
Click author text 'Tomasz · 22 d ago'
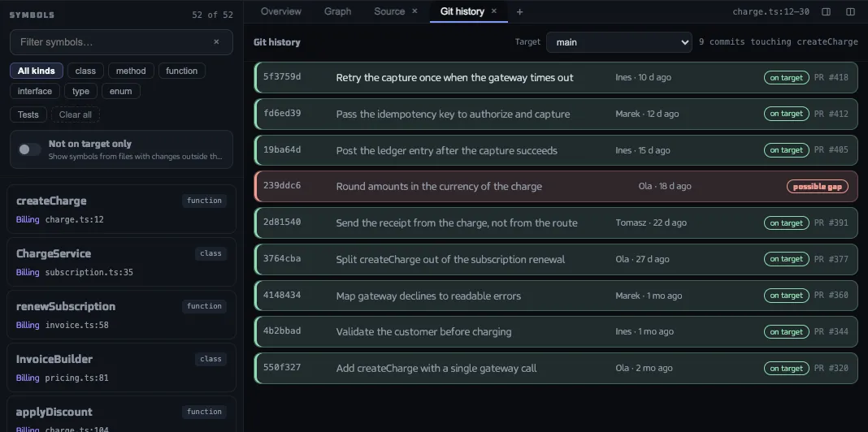(x=651, y=223)
